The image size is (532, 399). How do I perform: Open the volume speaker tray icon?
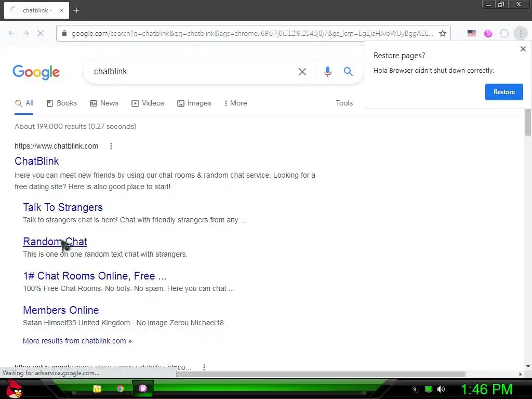click(x=441, y=389)
